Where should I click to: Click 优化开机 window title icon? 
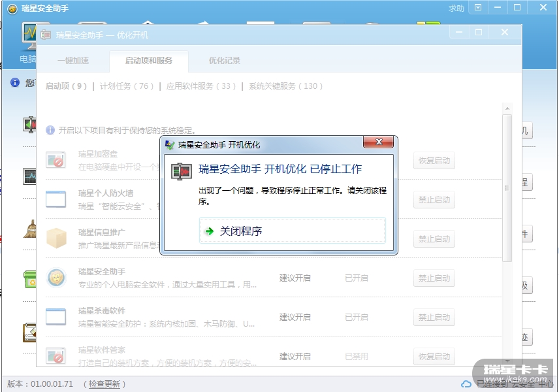(46, 35)
